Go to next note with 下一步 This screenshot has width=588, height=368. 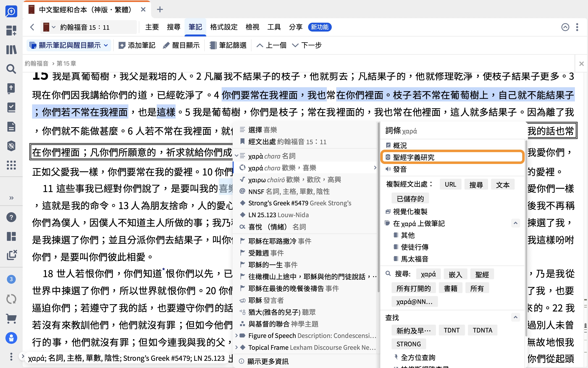coord(307,45)
